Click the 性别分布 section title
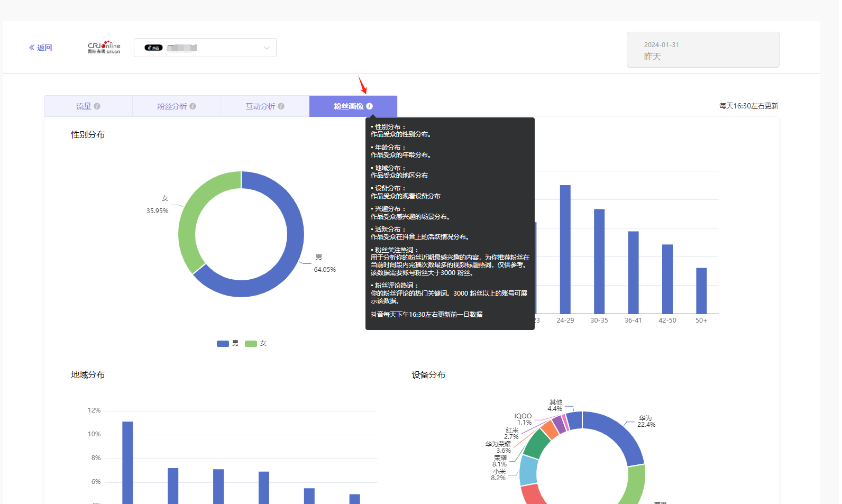 (88, 135)
